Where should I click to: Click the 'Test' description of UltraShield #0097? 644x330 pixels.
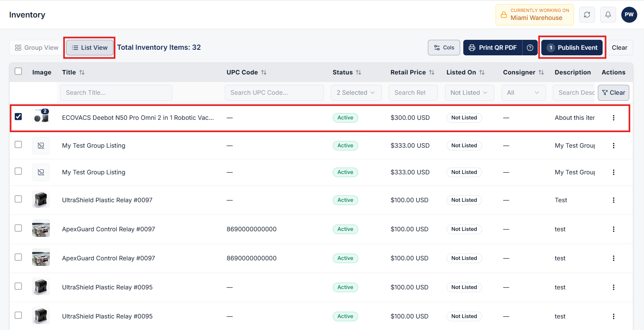(x=561, y=200)
